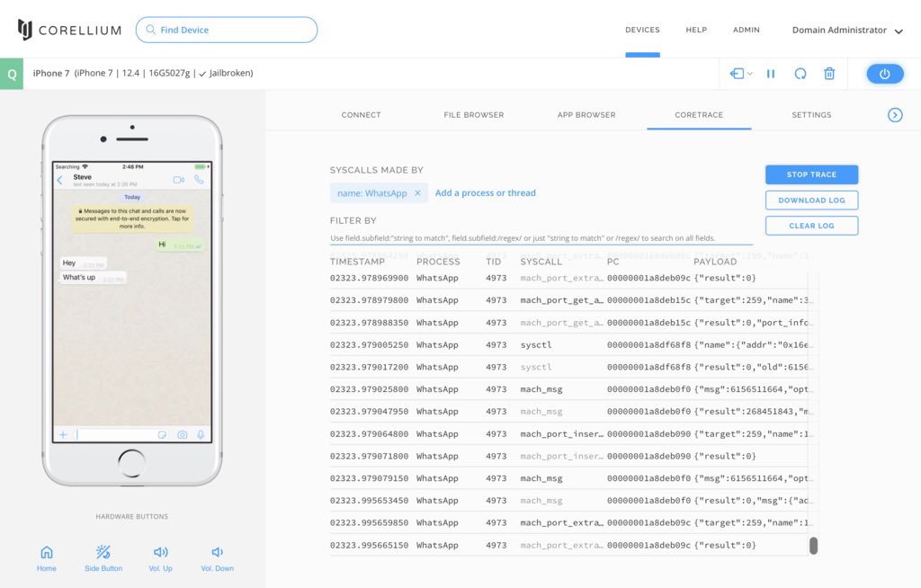Screen dimensions: 921x588
Task: Click the Find Device search field
Action: (x=226, y=30)
